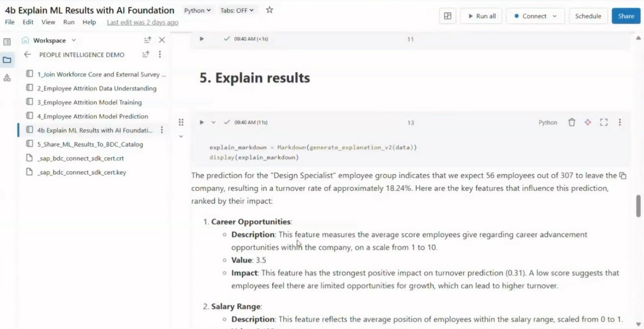Run cell 13 with its play button
The image size is (644, 329).
(x=202, y=122)
